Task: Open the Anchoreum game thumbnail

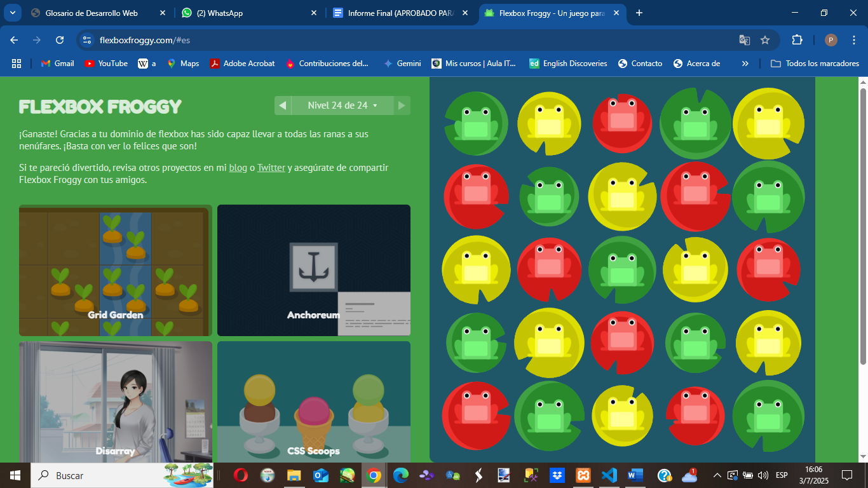Action: click(x=314, y=270)
